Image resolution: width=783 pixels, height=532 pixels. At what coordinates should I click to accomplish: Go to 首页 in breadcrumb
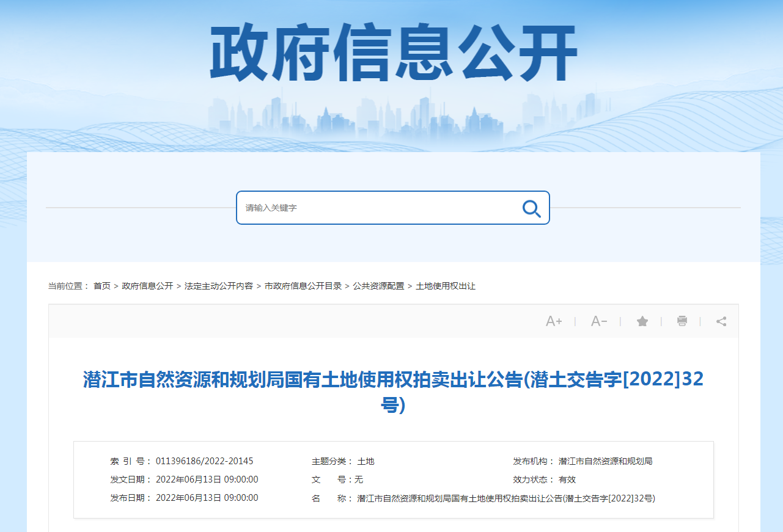(x=102, y=286)
